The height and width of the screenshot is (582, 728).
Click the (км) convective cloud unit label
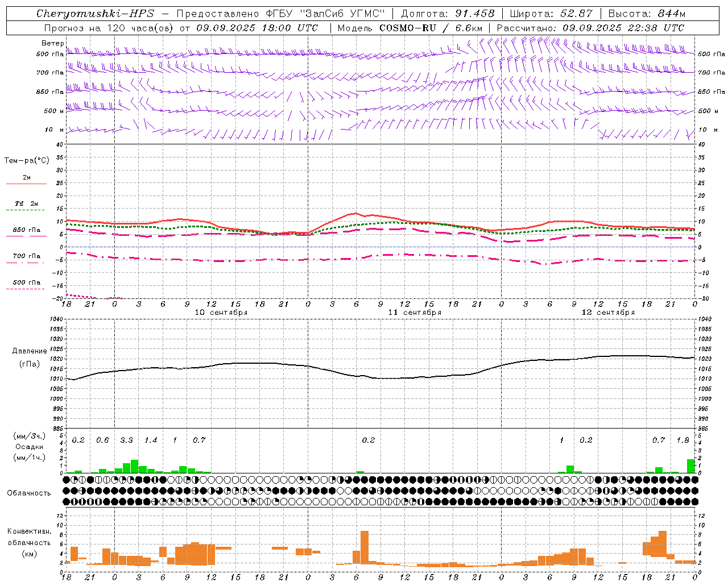tap(29, 554)
